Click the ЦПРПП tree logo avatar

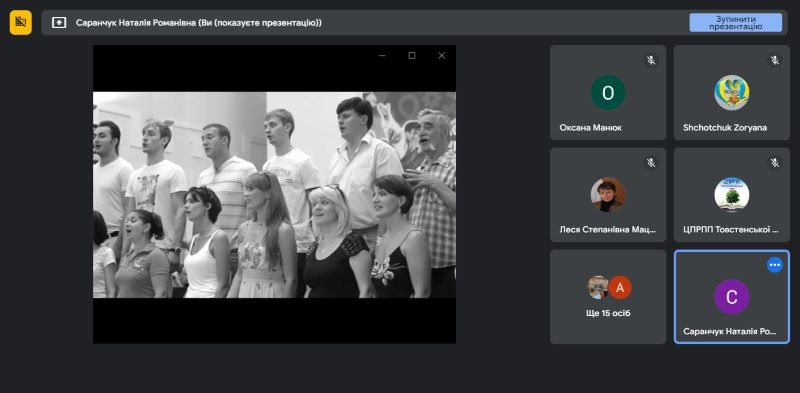732,194
